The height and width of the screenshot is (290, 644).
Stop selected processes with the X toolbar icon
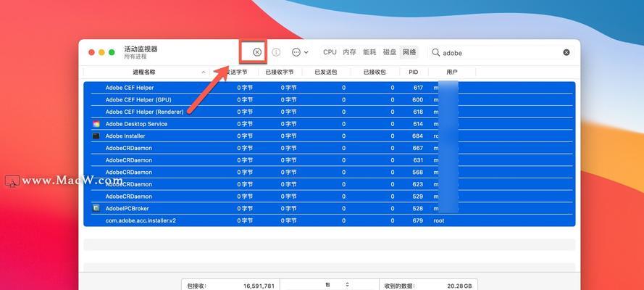[257, 52]
